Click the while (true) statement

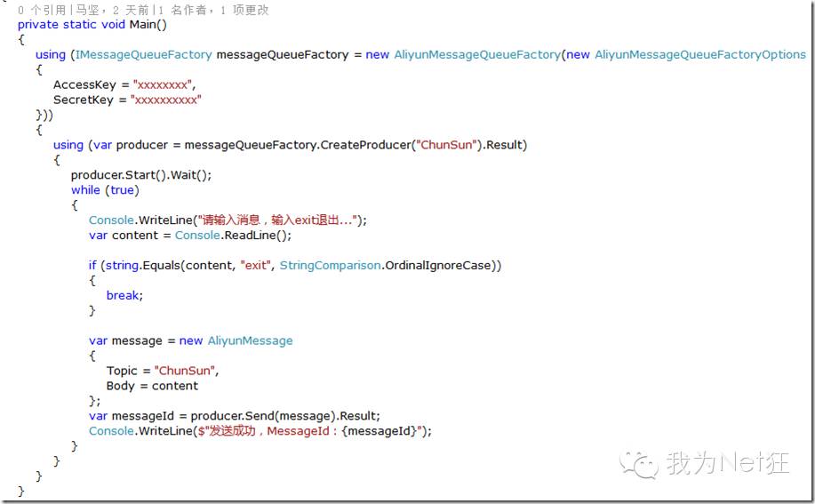coord(106,190)
